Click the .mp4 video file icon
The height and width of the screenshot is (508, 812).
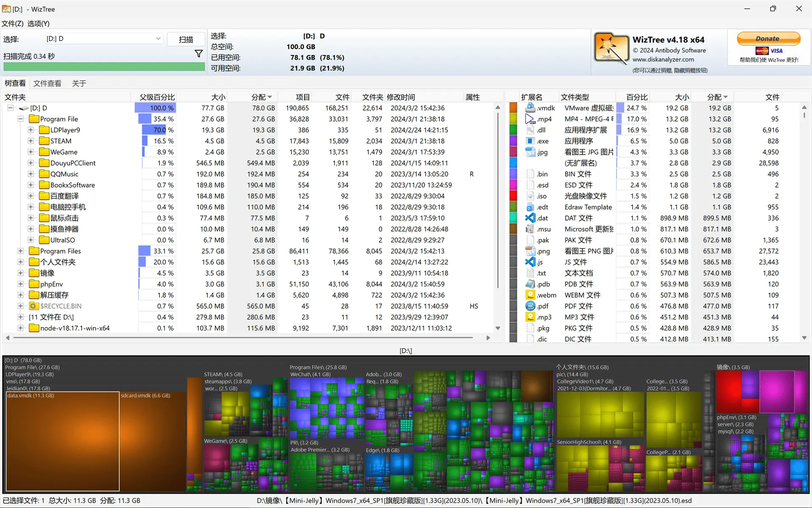pos(530,119)
